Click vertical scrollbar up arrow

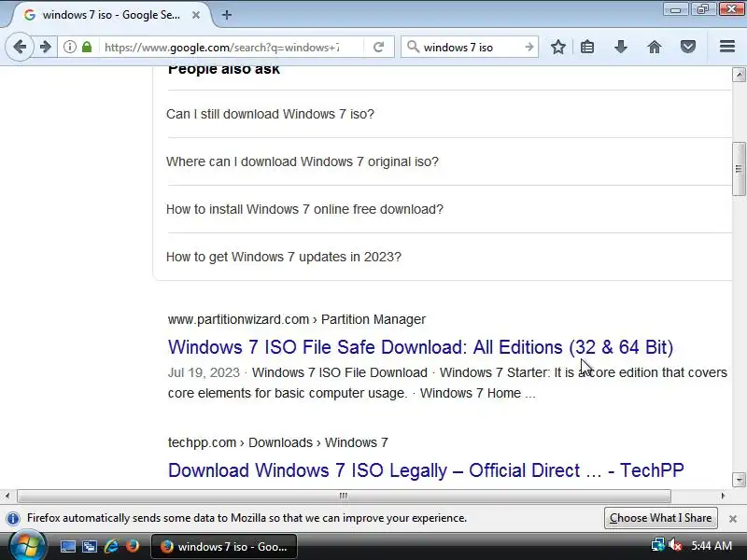pos(739,75)
